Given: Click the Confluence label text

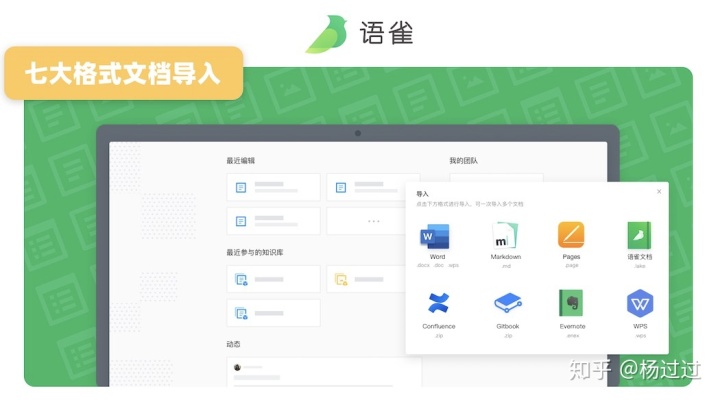Looking at the screenshot, I should 439,326.
